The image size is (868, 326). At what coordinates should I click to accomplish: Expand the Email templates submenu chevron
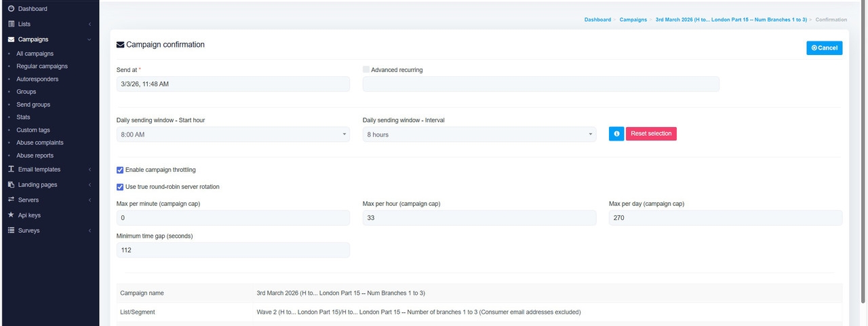tap(90, 169)
